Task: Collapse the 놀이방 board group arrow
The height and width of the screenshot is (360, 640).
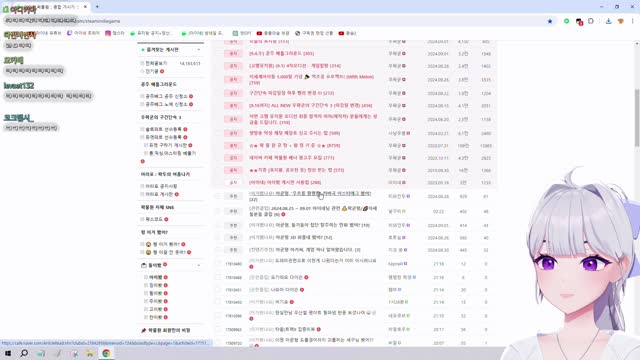Action: [x=199, y=265]
